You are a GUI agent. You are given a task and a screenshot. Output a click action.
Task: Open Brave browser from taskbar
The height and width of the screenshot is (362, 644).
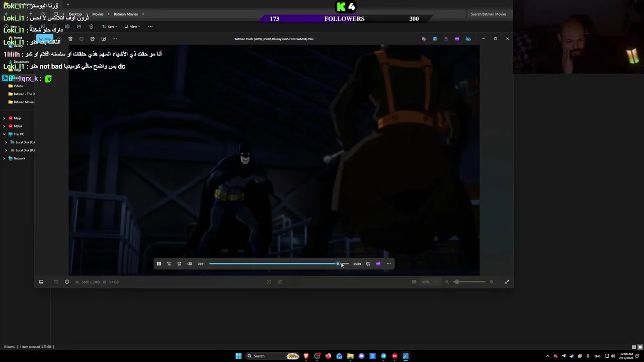[306, 356]
